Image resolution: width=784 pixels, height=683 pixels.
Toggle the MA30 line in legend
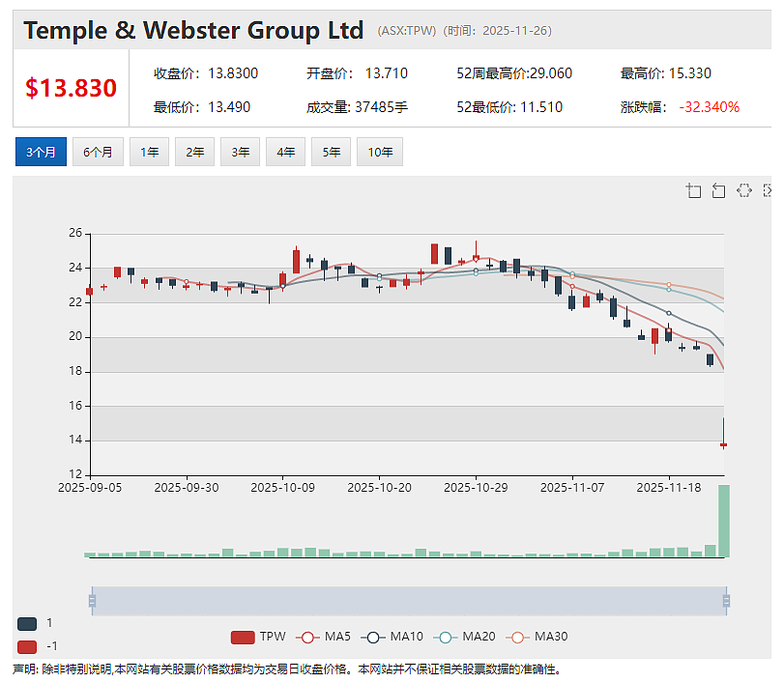pos(537,637)
